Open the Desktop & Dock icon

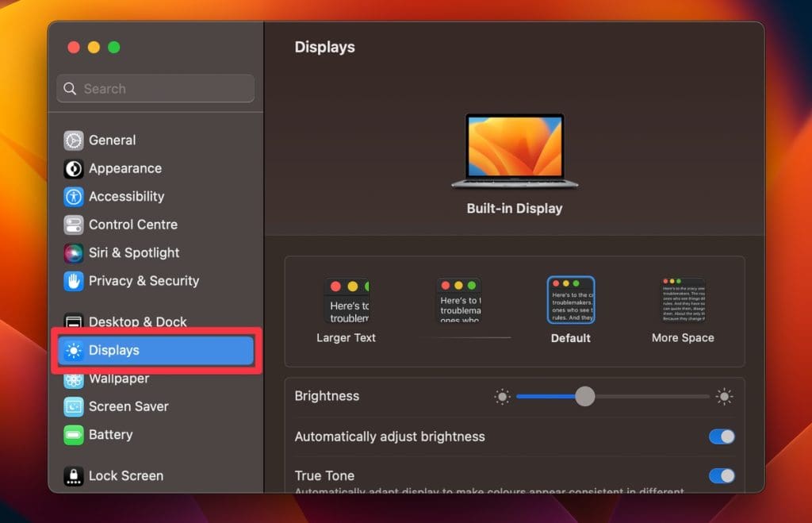click(74, 321)
